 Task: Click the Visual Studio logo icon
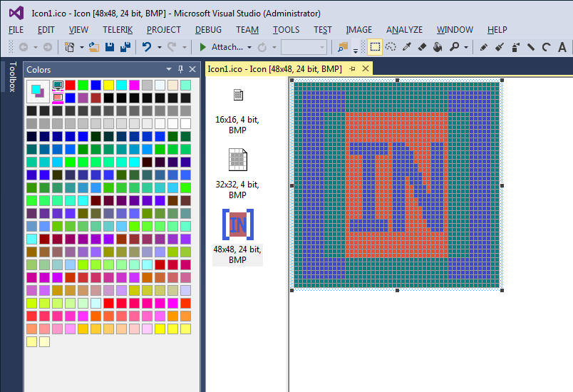click(x=16, y=13)
